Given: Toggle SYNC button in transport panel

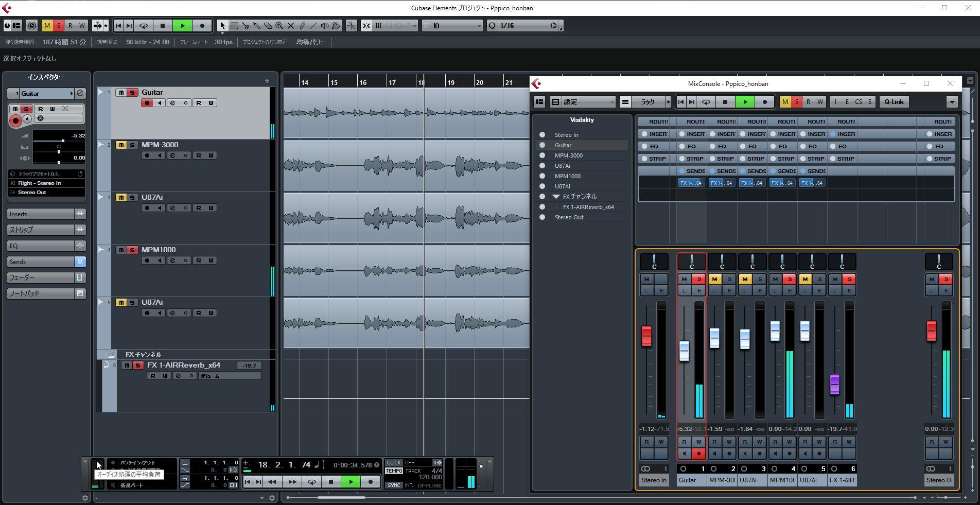Looking at the screenshot, I should click(x=394, y=485).
